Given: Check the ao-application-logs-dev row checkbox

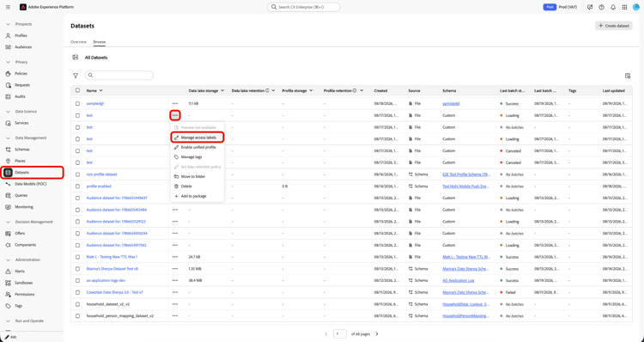Looking at the screenshot, I should (77, 280).
